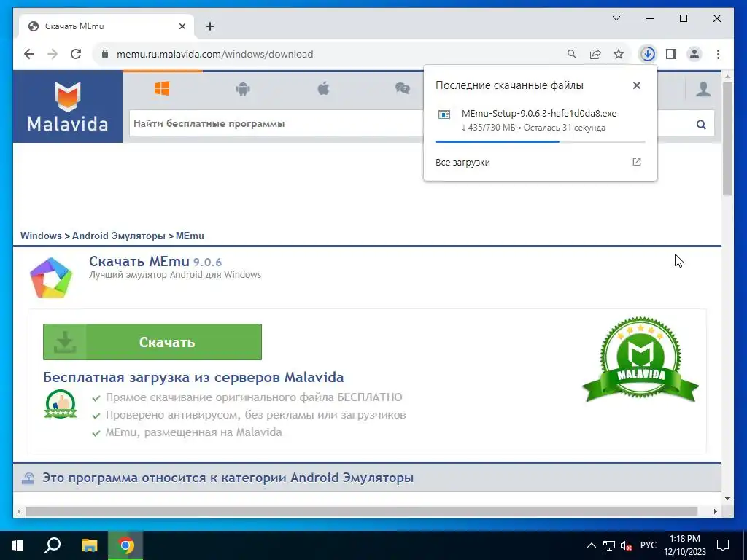Switch to the Android platform tab
This screenshot has height=560, width=747.
coord(242,88)
